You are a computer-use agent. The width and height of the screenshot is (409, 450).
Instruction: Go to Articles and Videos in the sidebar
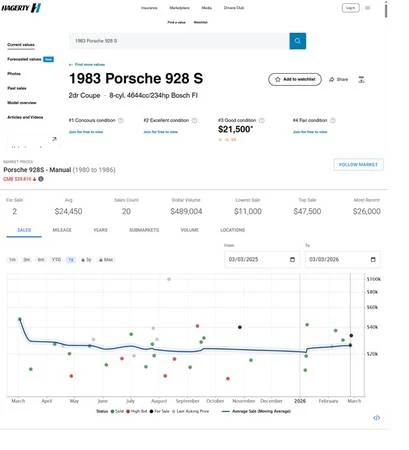(25, 117)
